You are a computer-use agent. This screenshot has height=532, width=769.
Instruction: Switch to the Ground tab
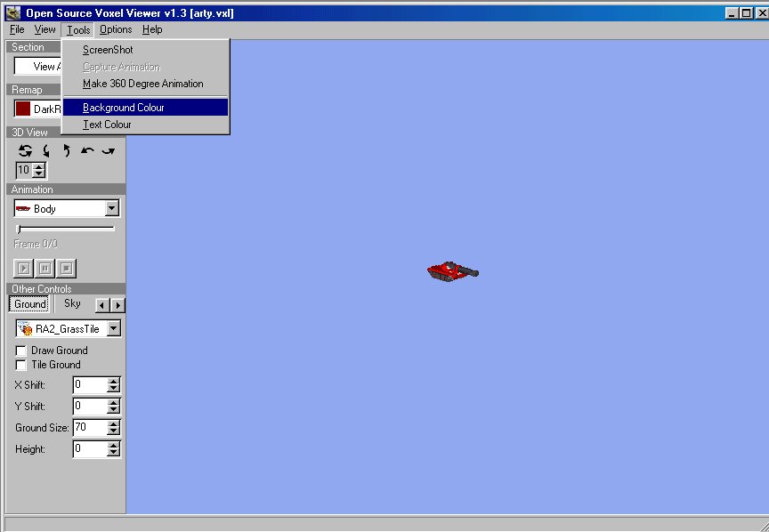pos(30,304)
